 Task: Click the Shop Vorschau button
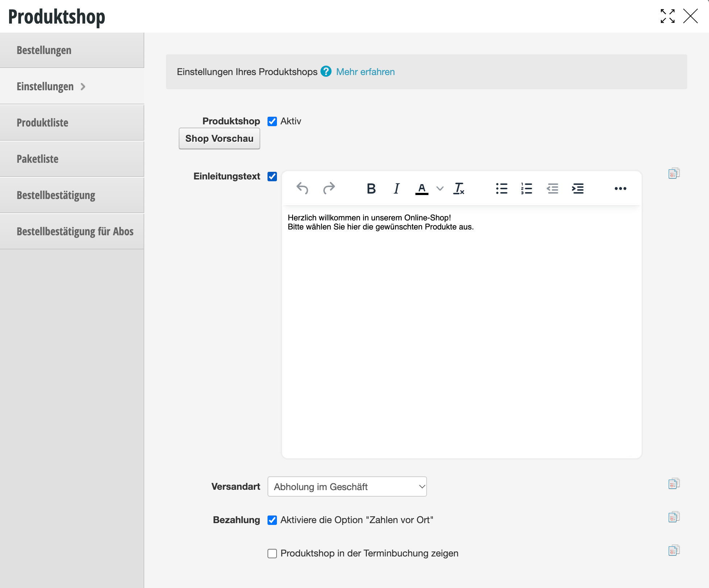click(219, 138)
